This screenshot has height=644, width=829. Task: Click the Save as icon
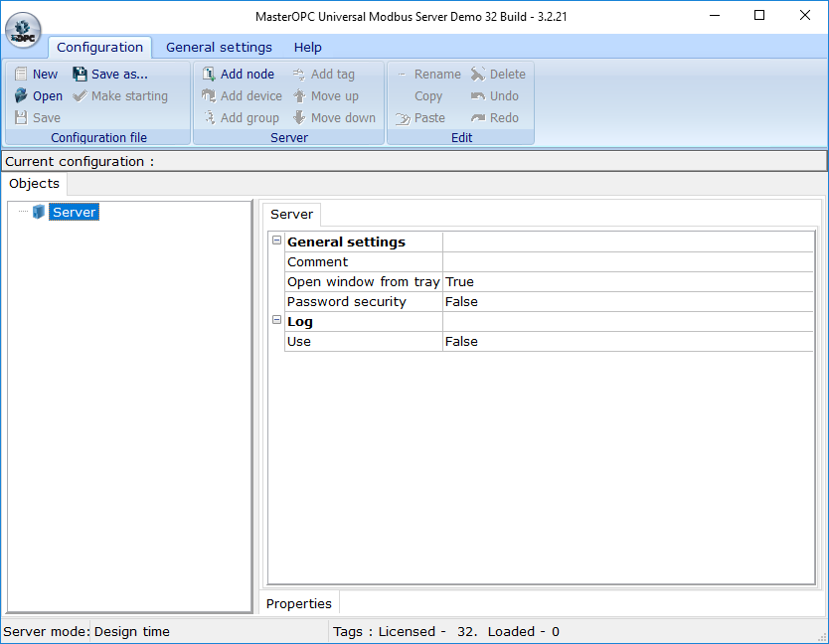pos(80,74)
